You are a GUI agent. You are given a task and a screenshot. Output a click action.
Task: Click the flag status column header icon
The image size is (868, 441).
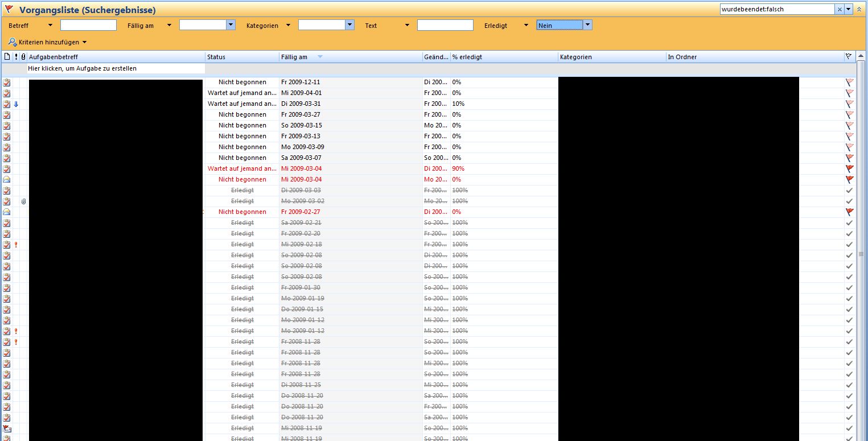[849, 57]
